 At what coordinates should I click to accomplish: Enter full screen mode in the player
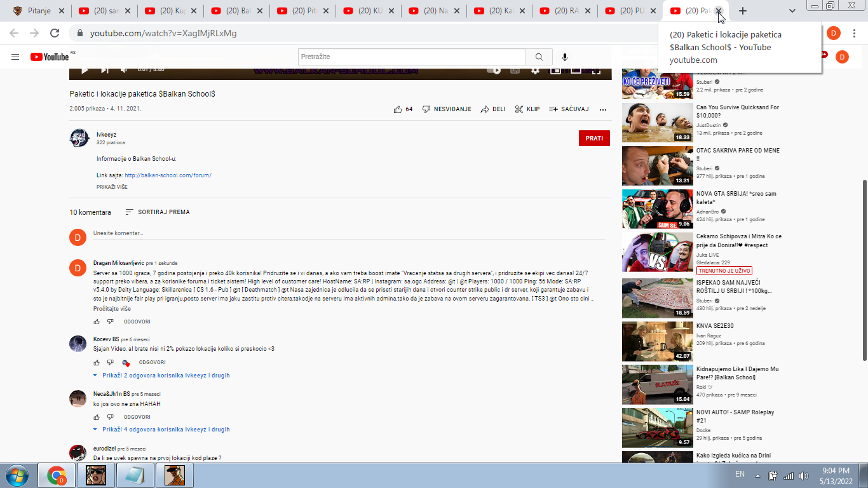596,71
